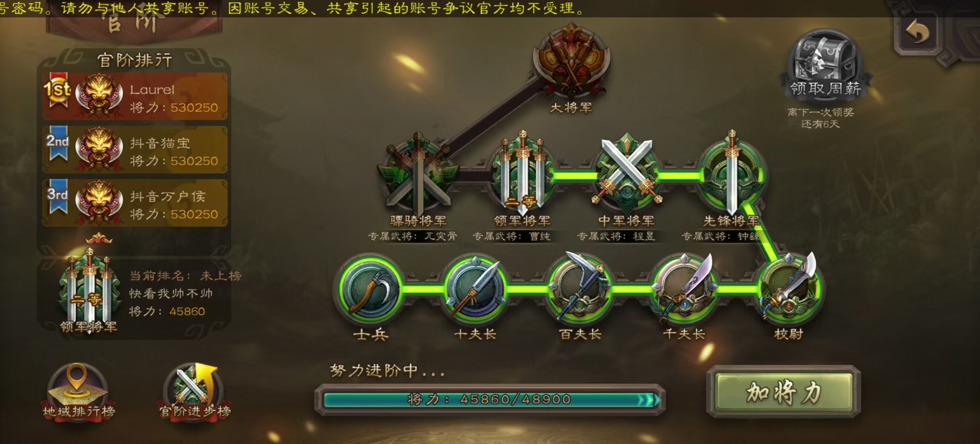The height and width of the screenshot is (444, 980).
Task: Select third-place 抖音万户侯 entry
Action: 135,203
